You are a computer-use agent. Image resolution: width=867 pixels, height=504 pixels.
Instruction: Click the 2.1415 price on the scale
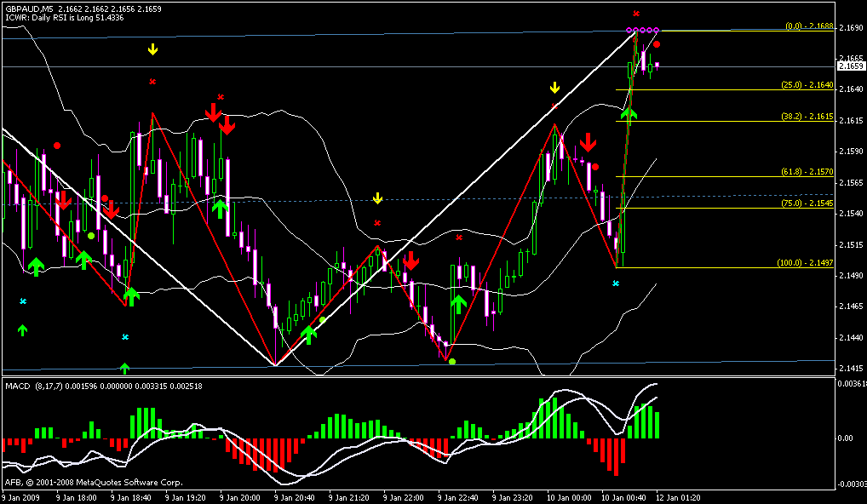pyautogui.click(x=849, y=369)
